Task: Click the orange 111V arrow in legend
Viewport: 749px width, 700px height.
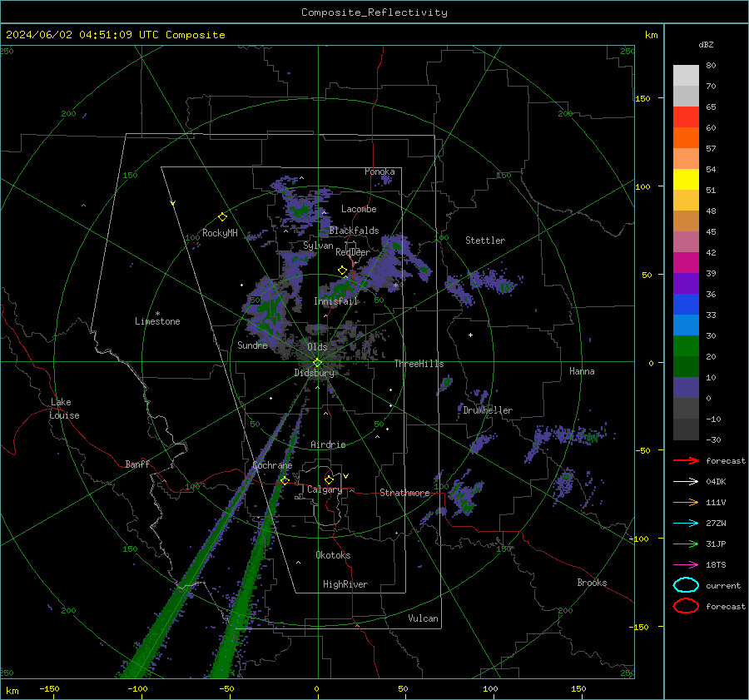Action: (x=686, y=502)
